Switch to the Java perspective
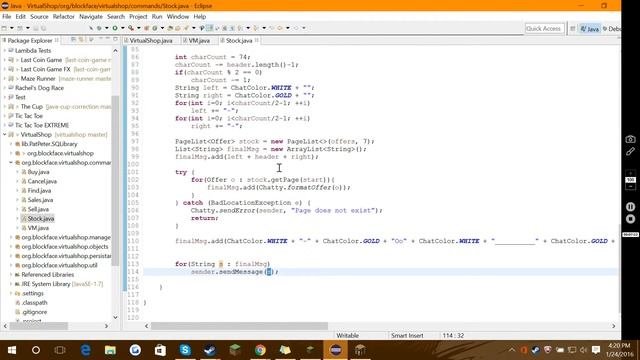This screenshot has height=360, width=640. click(589, 29)
